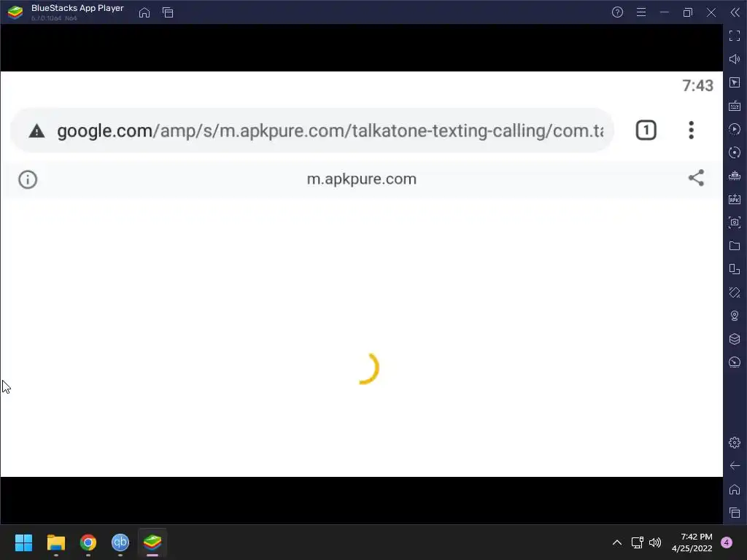747x560 pixels.
Task: Click the browser address bar URL field
Action: coord(312,131)
